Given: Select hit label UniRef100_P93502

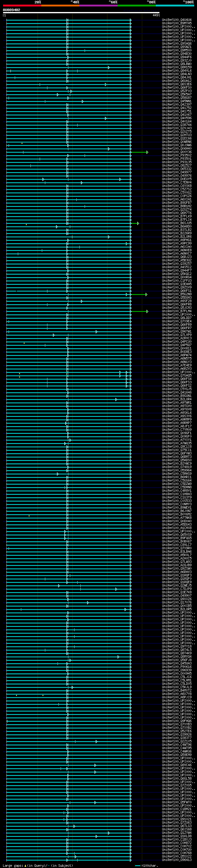Looking at the screenshot, I should pyautogui.click(x=177, y=155).
